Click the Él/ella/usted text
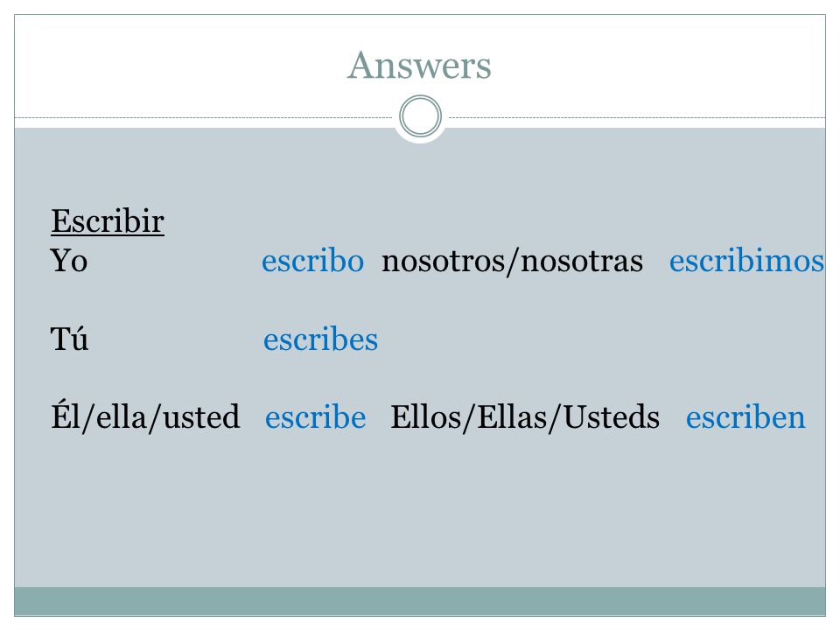840x630 pixels. (145, 416)
